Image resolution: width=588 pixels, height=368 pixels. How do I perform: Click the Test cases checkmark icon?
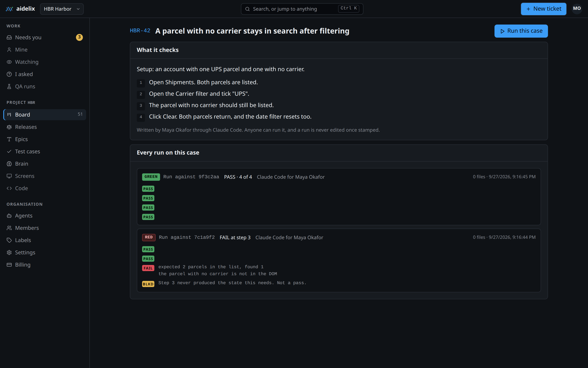(x=9, y=151)
